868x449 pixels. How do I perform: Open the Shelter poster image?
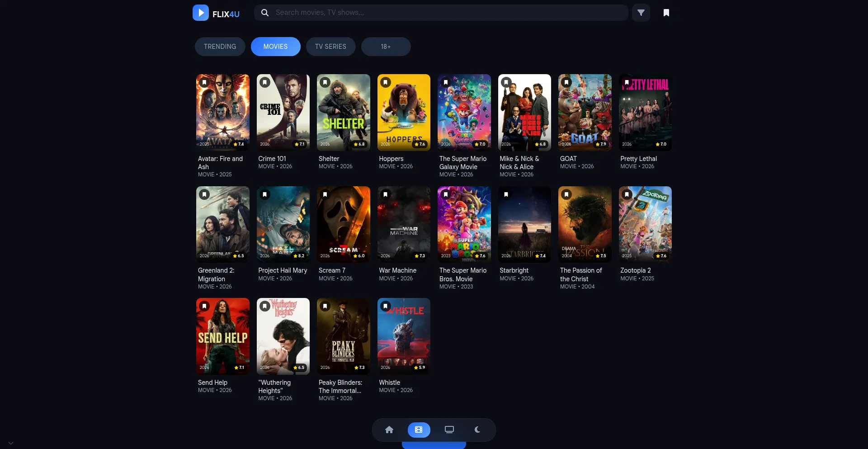coord(344,113)
